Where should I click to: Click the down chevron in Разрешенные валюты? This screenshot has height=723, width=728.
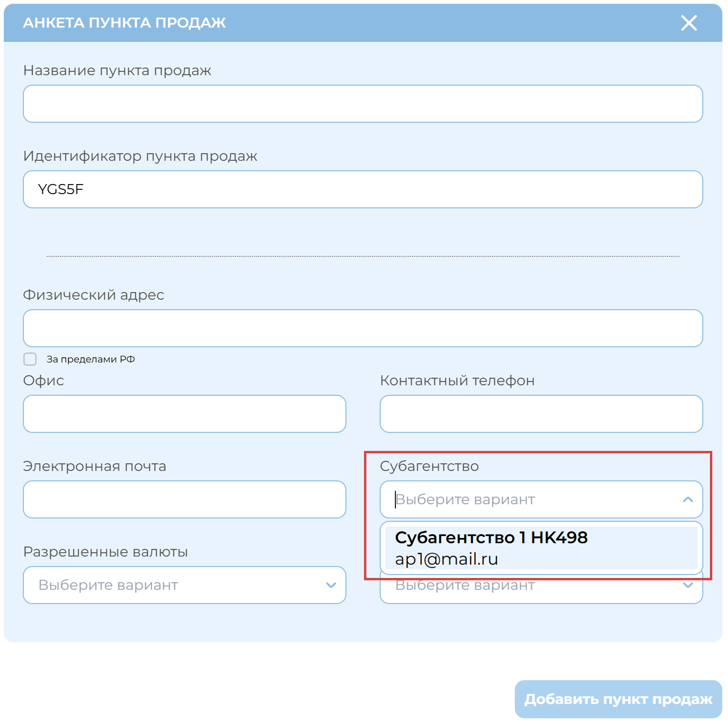coord(331,585)
